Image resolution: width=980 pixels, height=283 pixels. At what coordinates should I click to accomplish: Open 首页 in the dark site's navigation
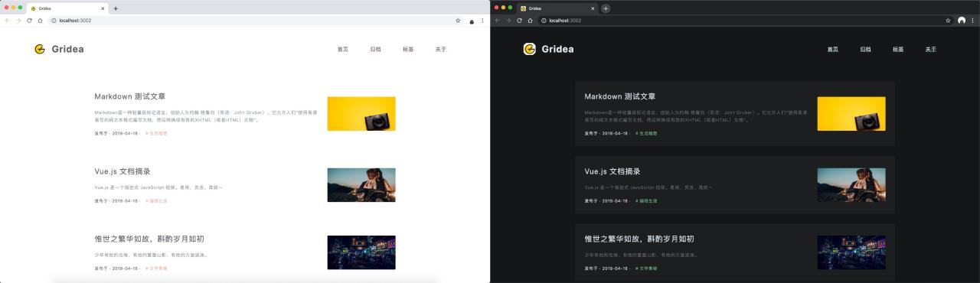pyautogui.click(x=832, y=49)
